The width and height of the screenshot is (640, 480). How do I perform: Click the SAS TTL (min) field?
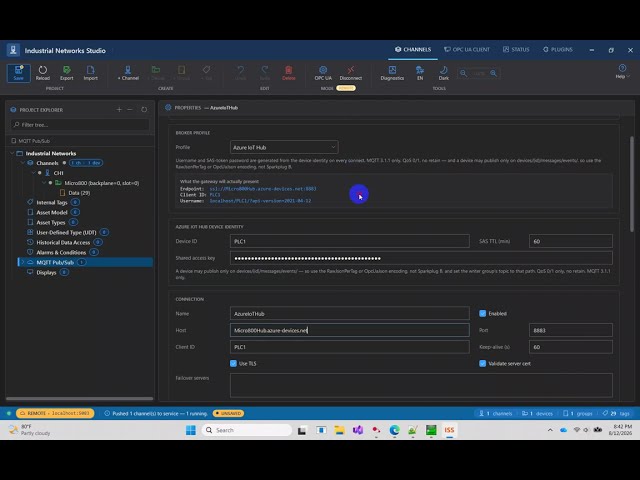coord(571,241)
